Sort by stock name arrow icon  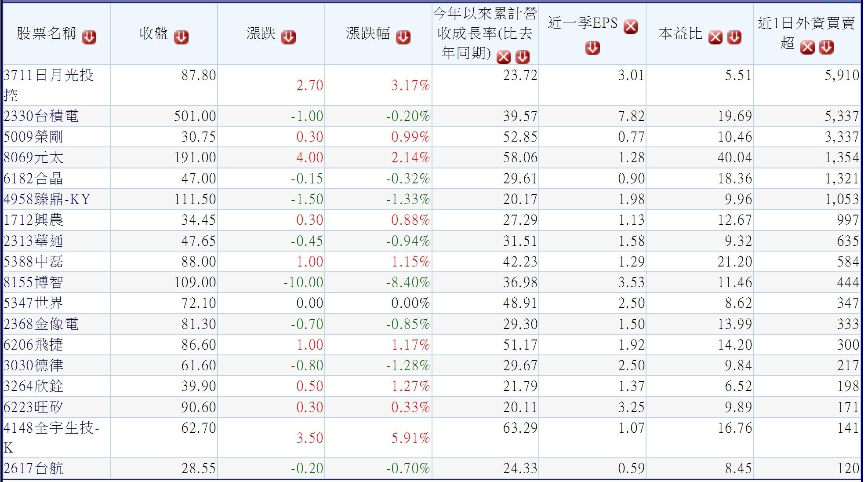click(89, 37)
